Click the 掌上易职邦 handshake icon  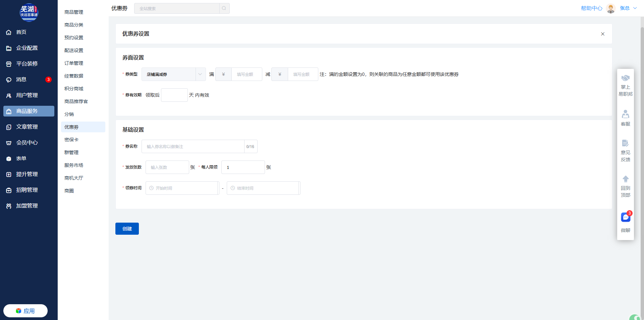point(625,79)
